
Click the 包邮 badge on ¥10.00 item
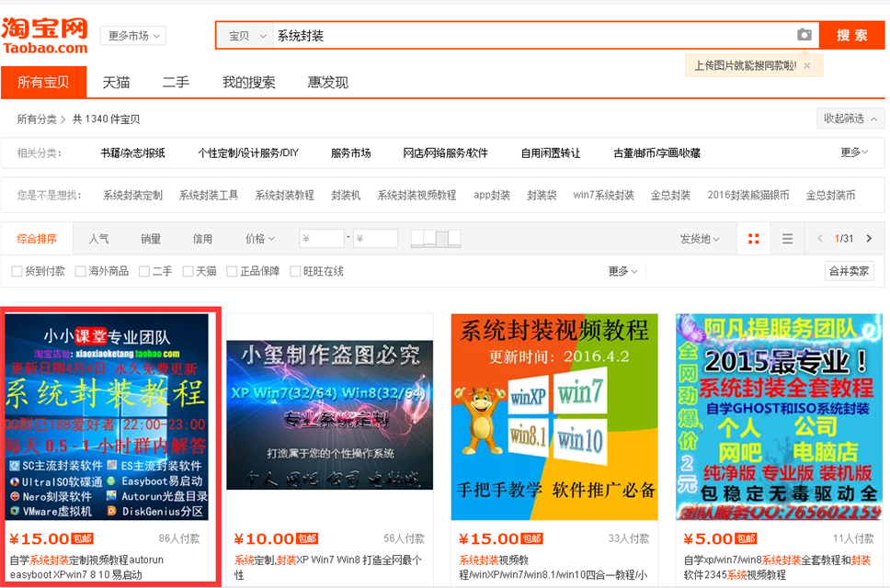coord(307,538)
